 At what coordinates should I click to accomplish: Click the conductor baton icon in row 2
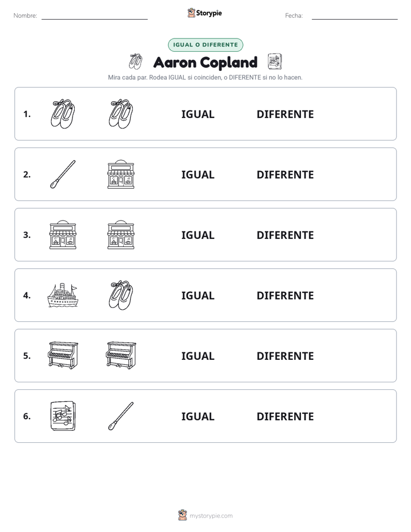pos(63,174)
